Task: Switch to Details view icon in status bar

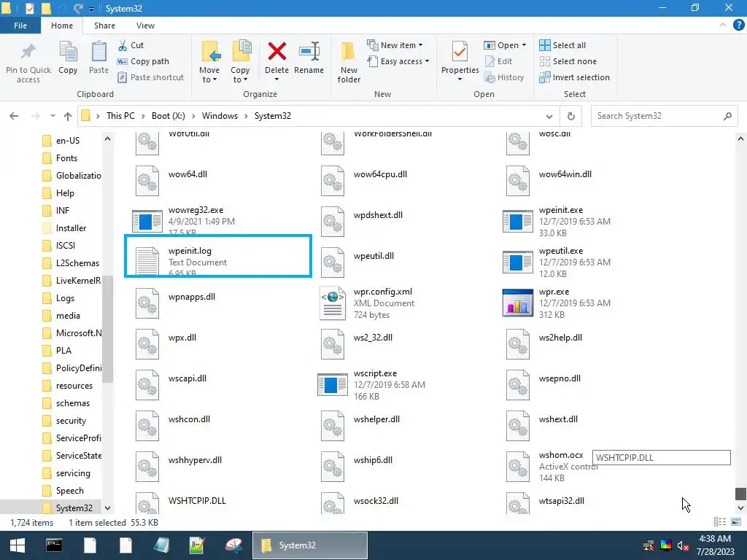Action: 720,522
